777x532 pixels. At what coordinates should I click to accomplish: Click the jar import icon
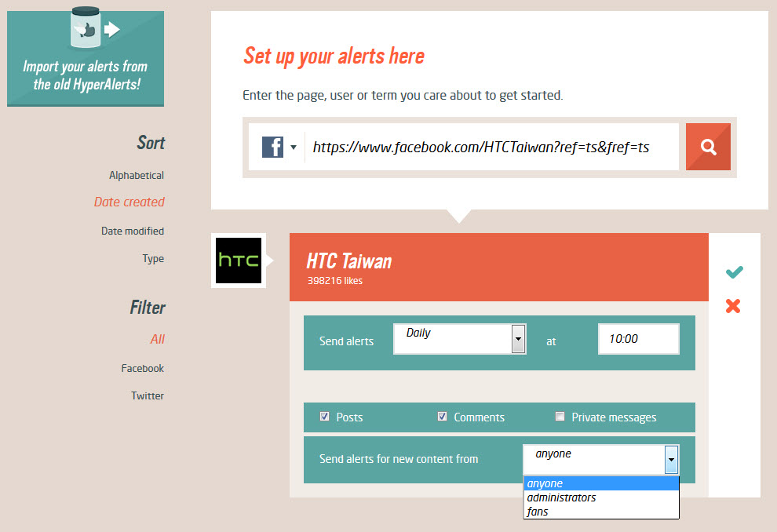(x=86, y=27)
